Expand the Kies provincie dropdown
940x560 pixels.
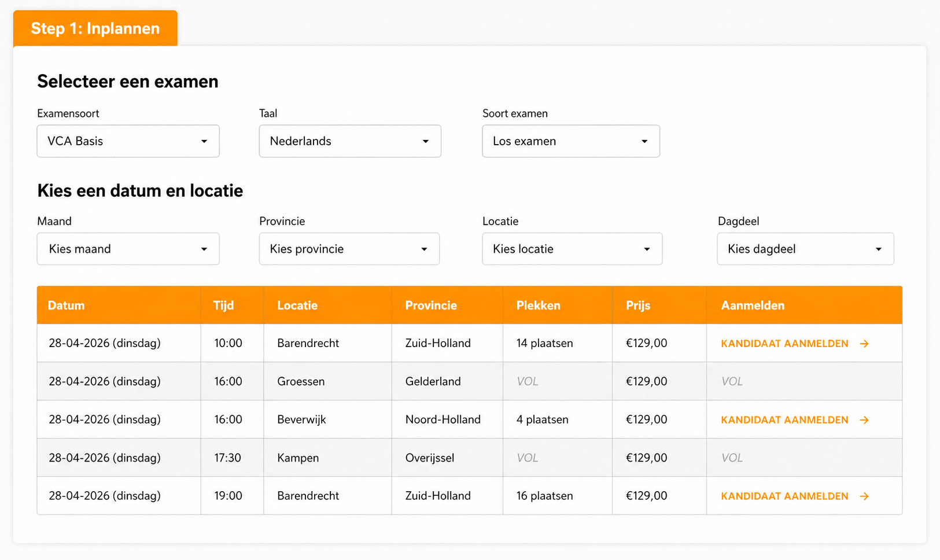point(349,249)
